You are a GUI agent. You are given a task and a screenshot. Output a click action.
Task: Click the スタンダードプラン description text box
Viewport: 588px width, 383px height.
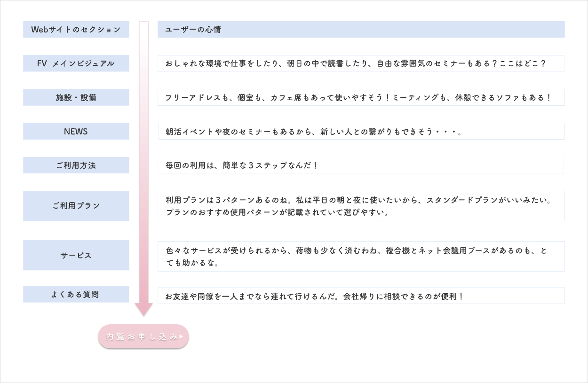pyautogui.click(x=361, y=206)
